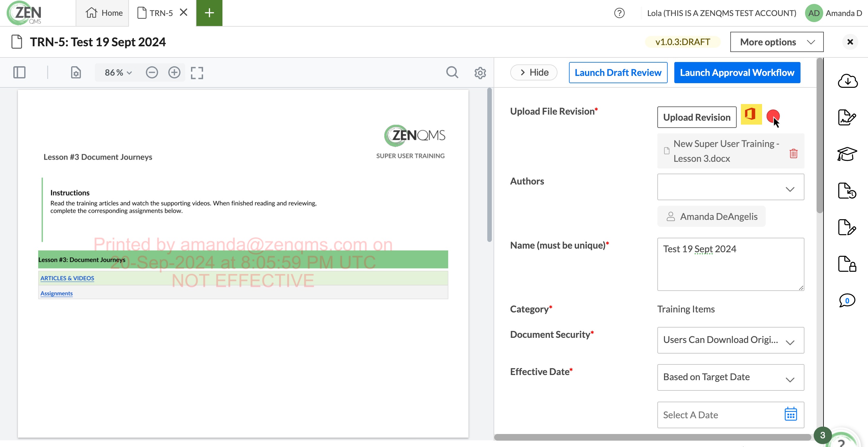Open the 86% zoom level dropdown

tap(118, 72)
